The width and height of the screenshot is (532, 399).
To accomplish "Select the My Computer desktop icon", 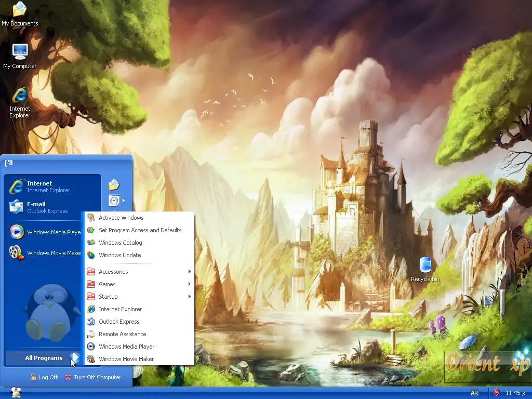I will 20,56.
